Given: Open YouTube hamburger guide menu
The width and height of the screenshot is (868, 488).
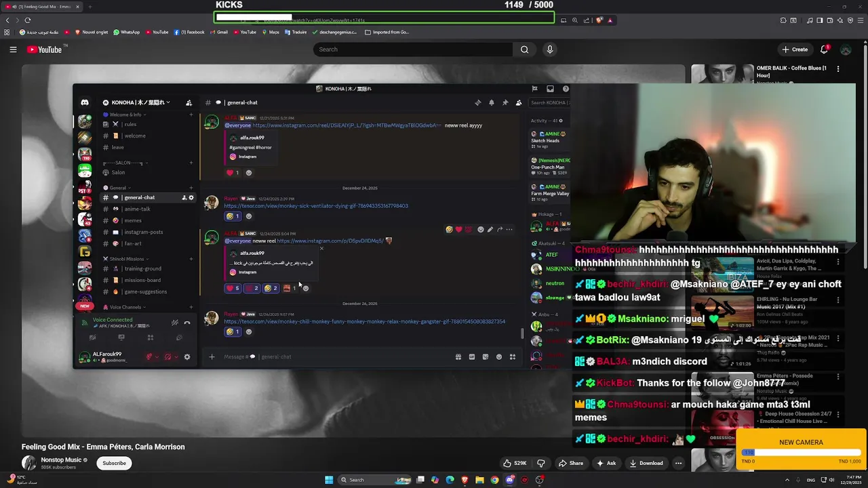Looking at the screenshot, I should (13, 49).
